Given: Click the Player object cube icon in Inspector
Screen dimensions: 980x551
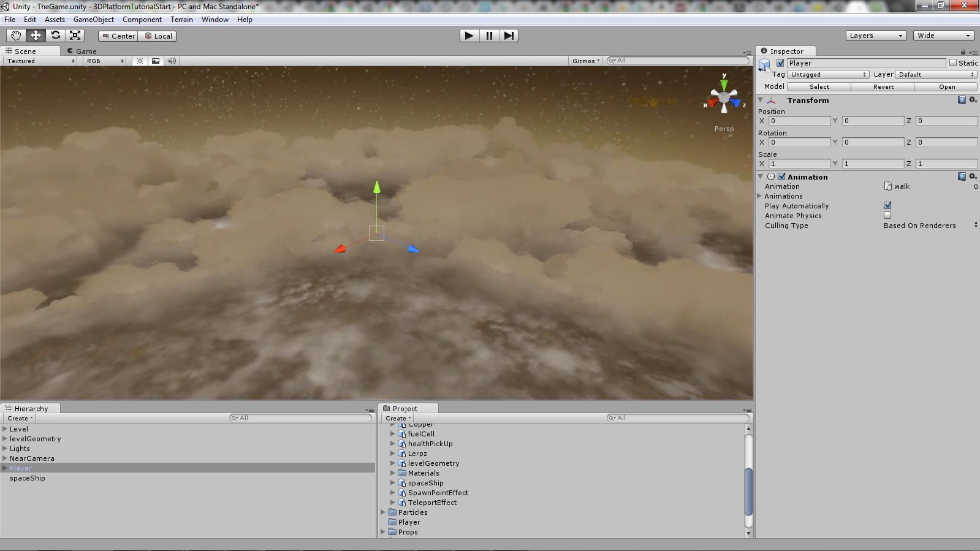Looking at the screenshot, I should 764,65.
